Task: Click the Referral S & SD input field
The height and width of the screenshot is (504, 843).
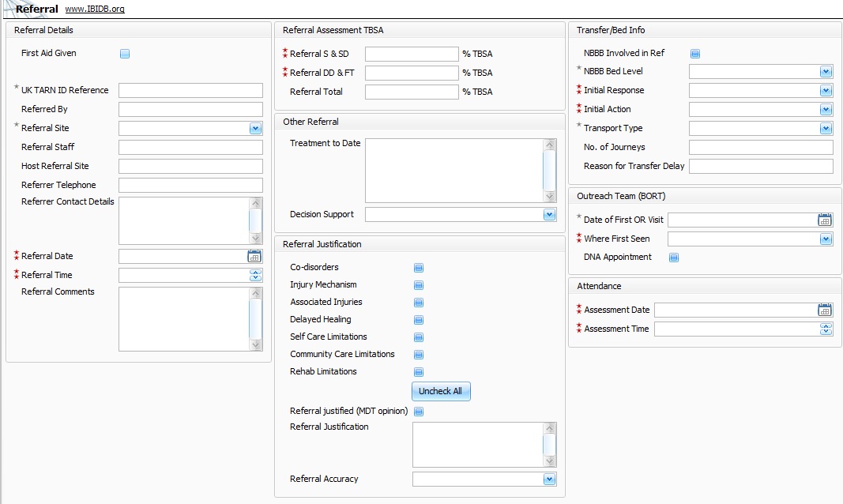Action: coord(412,54)
